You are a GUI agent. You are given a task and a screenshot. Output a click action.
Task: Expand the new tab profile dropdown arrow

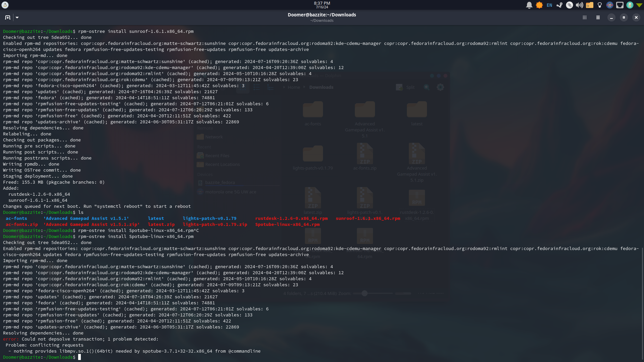coord(17,17)
